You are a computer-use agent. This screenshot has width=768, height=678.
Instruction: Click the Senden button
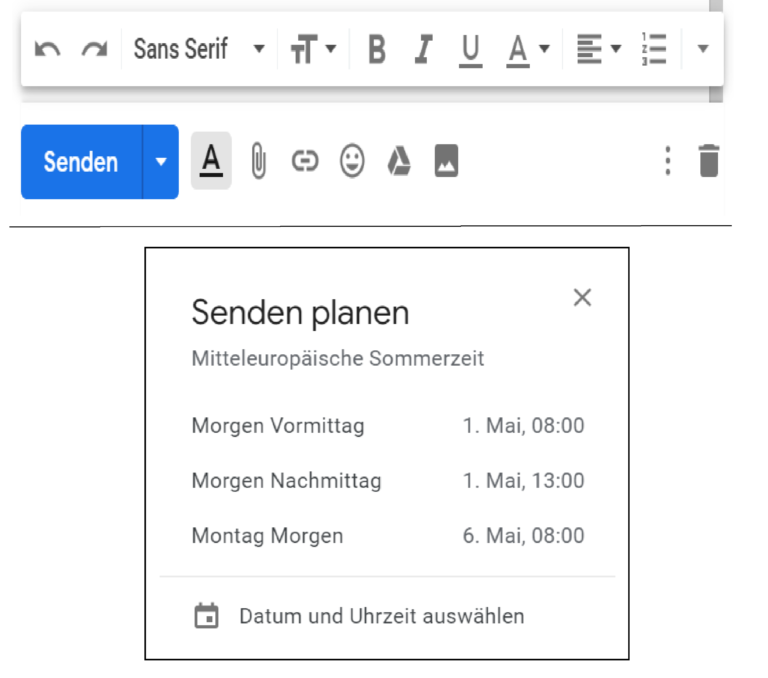[x=81, y=162]
